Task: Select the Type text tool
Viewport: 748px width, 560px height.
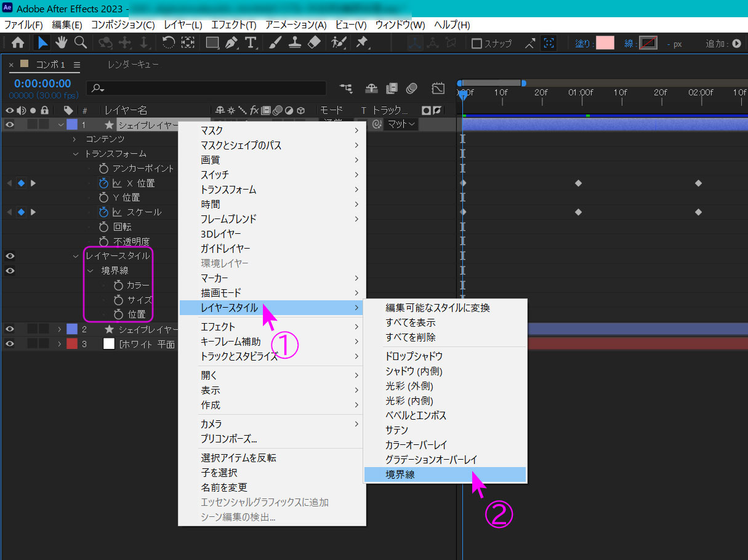Action: pos(251,42)
